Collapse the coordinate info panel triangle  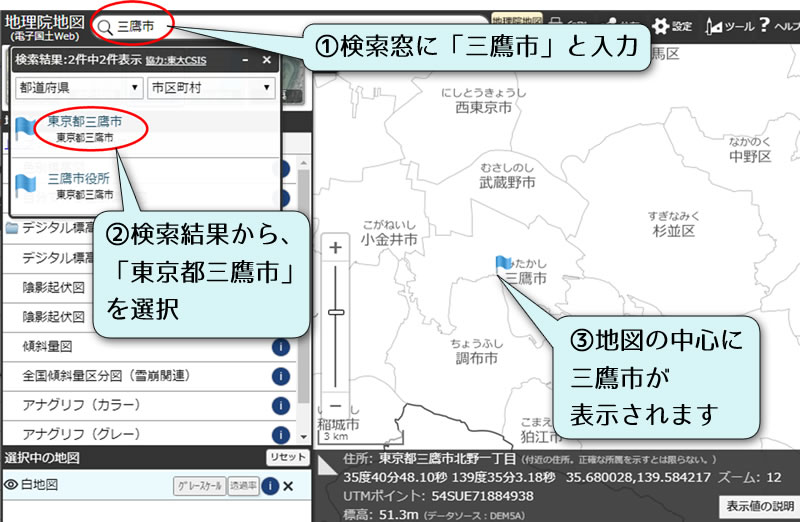[x=326, y=464]
